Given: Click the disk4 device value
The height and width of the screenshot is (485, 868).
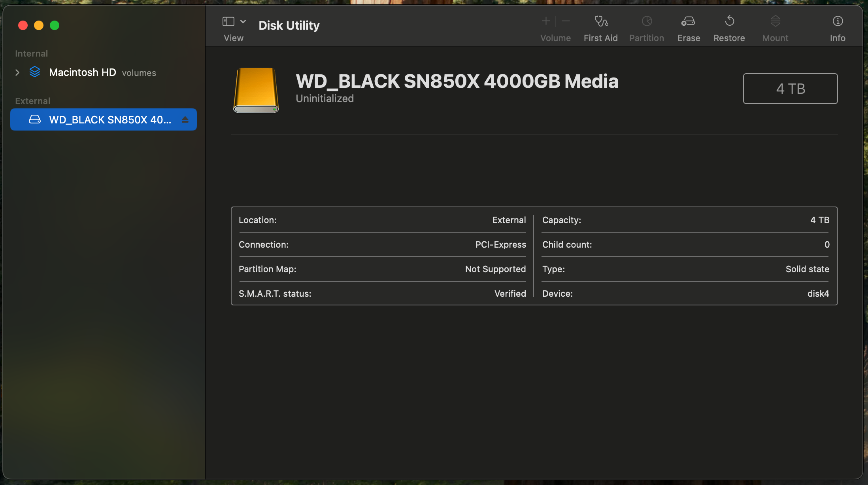Looking at the screenshot, I should pyautogui.click(x=818, y=294).
